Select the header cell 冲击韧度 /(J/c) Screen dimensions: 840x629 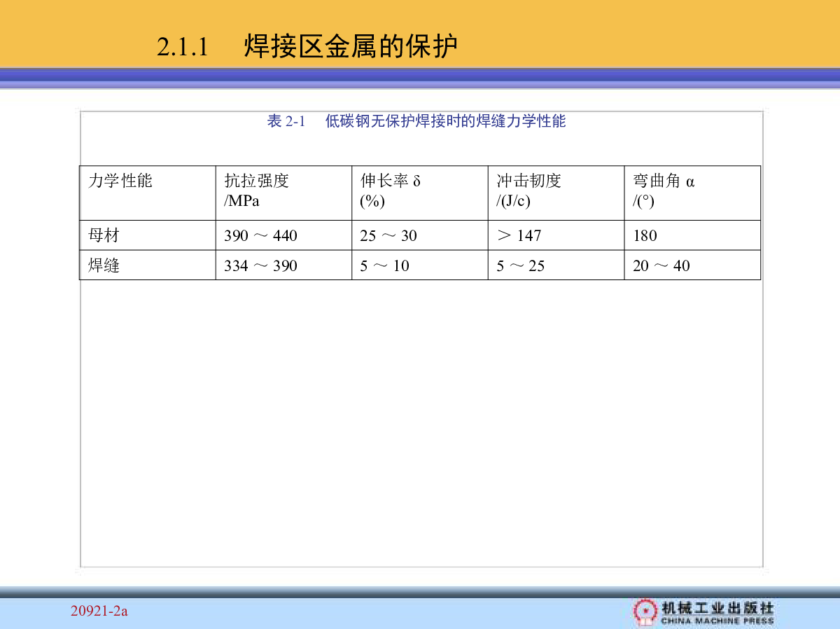pos(556,193)
